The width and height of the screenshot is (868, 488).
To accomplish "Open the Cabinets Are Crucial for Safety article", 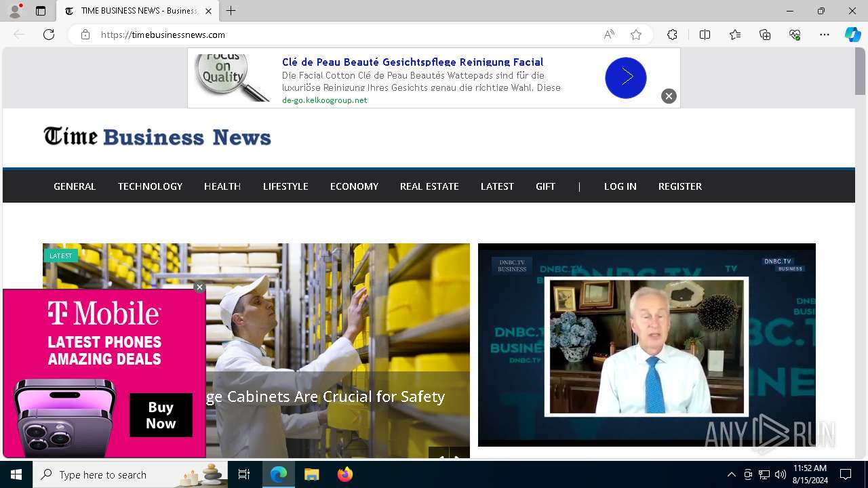I will tap(325, 396).
